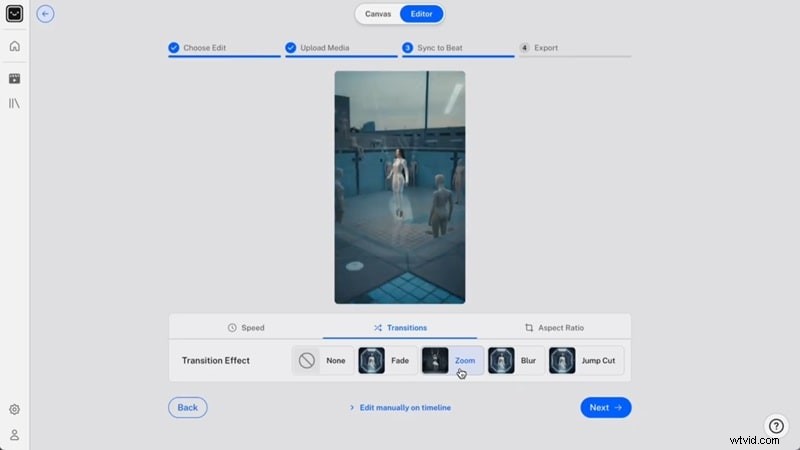This screenshot has width=800, height=450.
Task: Open the projects icon below Home
Action: [14, 78]
